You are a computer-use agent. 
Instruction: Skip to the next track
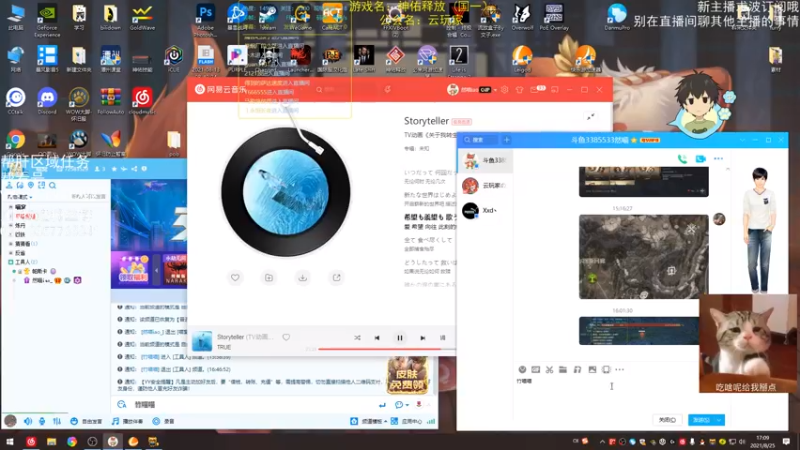[422, 338]
